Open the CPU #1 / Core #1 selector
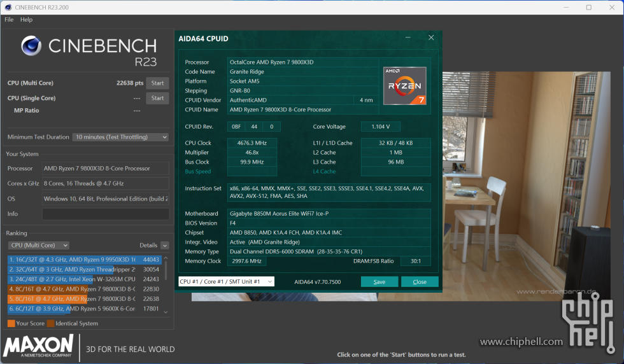This screenshot has width=624, height=364. coord(227,281)
